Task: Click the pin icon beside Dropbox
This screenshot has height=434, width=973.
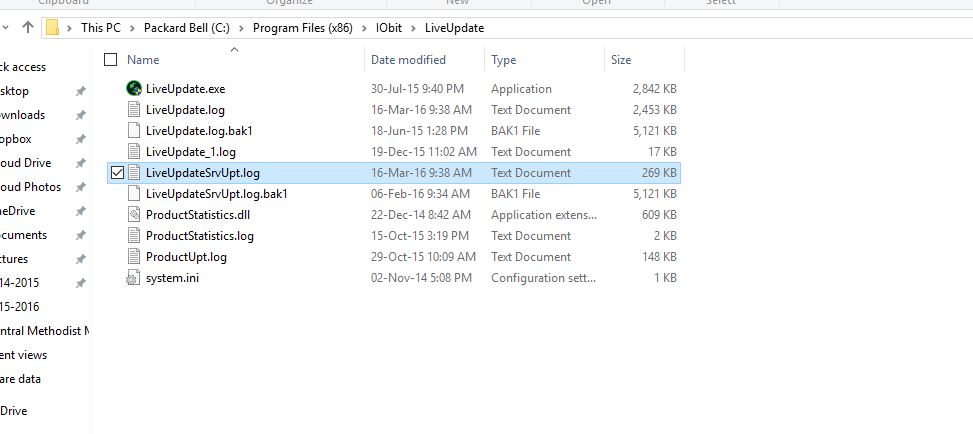Action: point(80,139)
